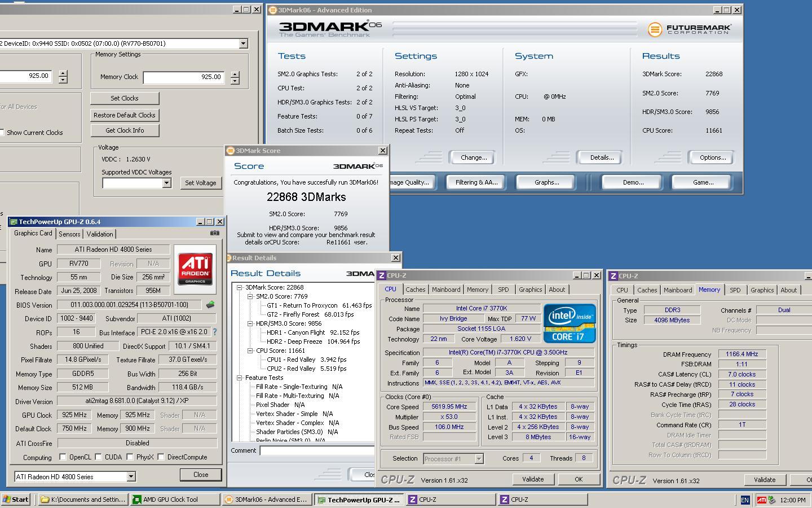Enable the CUDA checkbox in GPU-Z
This screenshot has height=508, width=812.
click(x=98, y=457)
